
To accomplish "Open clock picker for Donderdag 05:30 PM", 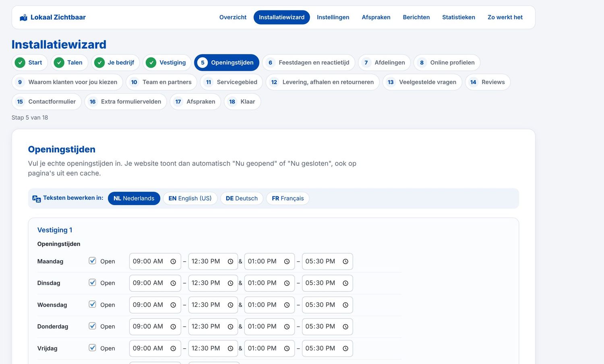I will pos(345,327).
